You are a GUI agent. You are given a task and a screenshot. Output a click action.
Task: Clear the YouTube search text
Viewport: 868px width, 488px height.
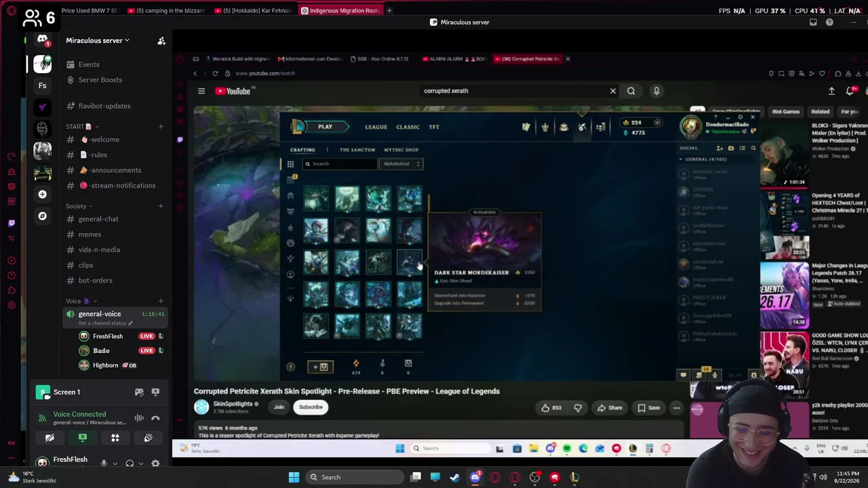(613, 91)
